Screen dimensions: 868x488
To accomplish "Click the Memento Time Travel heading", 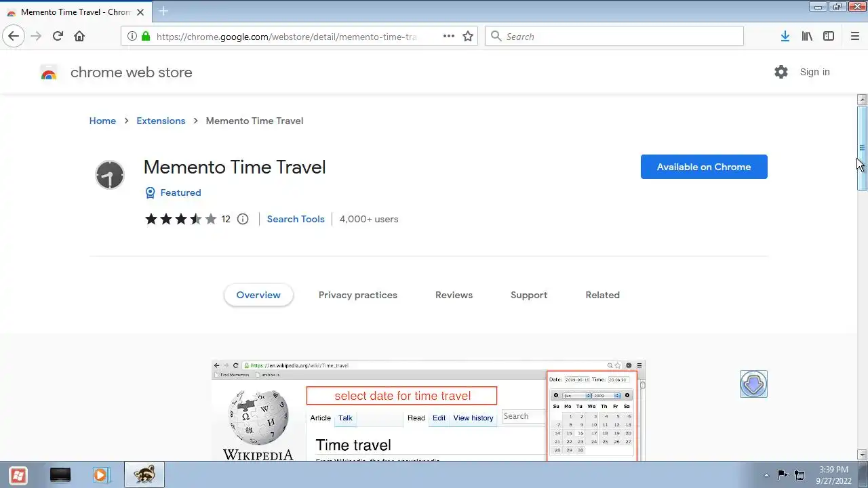I will 235,167.
